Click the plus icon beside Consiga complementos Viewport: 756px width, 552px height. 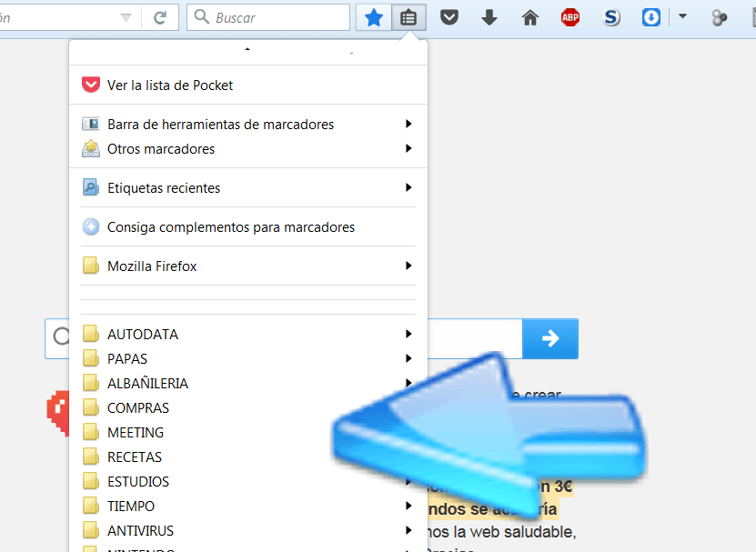(x=91, y=226)
